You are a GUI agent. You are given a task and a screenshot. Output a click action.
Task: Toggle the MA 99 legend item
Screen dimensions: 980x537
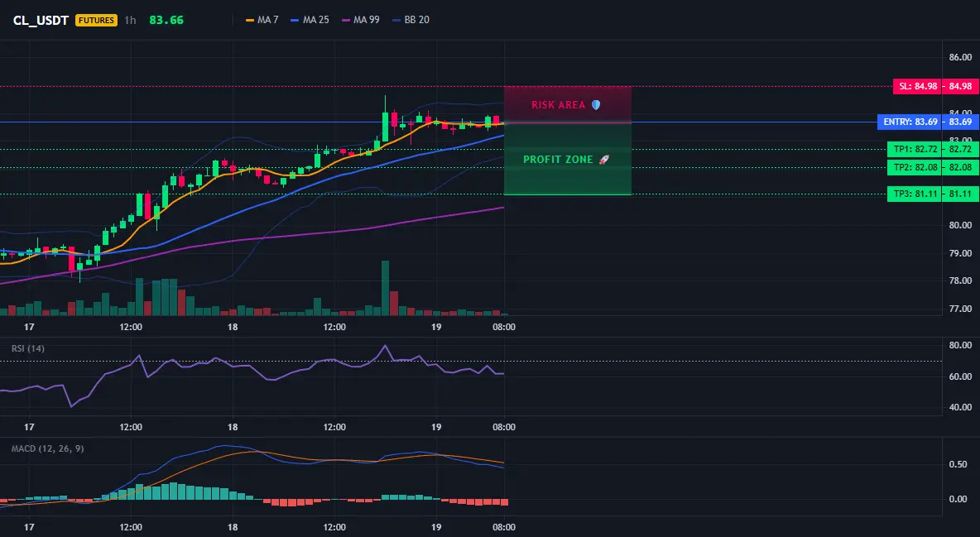pyautogui.click(x=361, y=20)
